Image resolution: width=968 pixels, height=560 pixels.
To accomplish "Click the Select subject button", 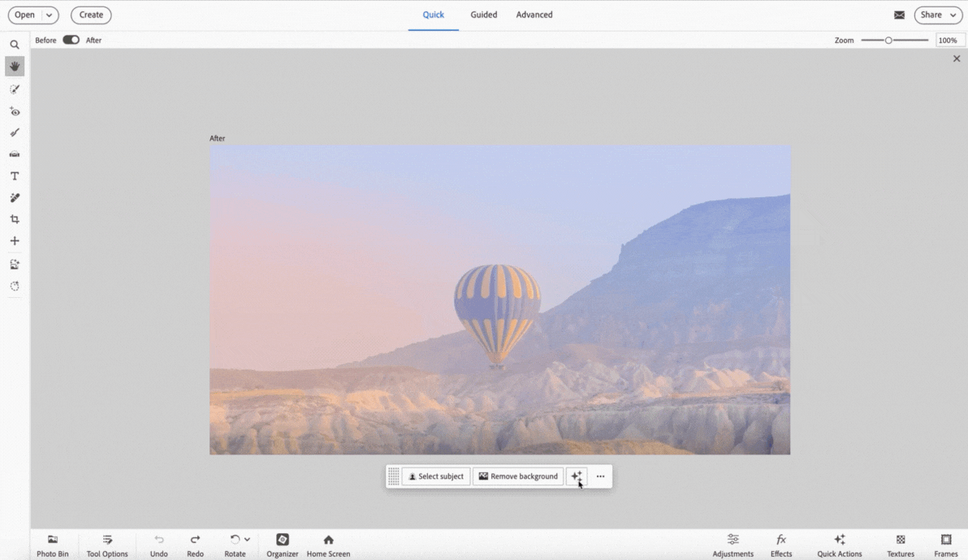I will pyautogui.click(x=436, y=476).
